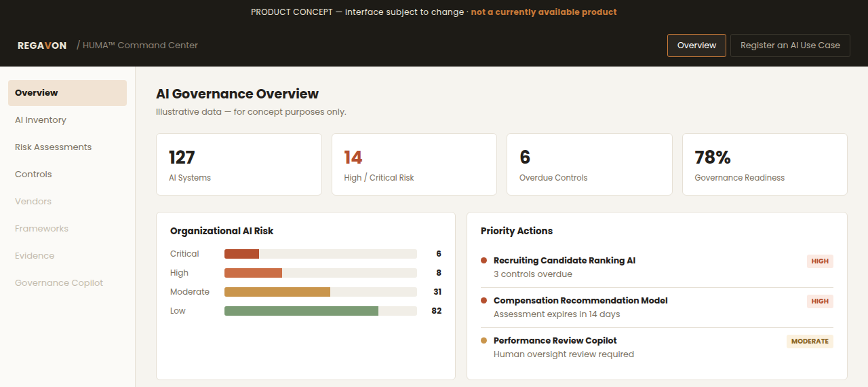Open the 78% Governance Readiness card

pyautogui.click(x=765, y=164)
